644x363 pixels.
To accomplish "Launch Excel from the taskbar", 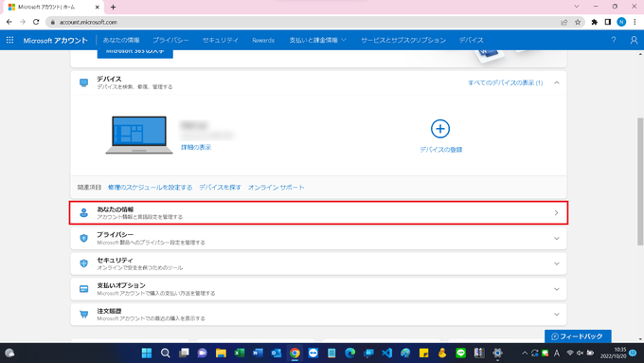I will pyautogui.click(x=239, y=353).
